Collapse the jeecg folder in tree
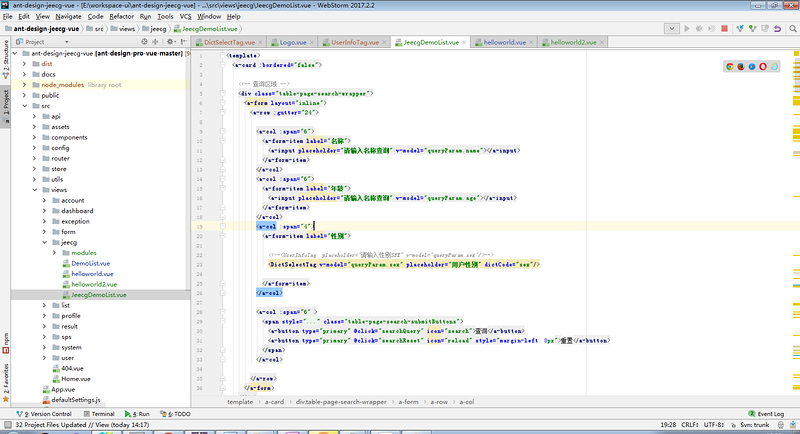This screenshot has height=434, width=800. (x=45, y=242)
